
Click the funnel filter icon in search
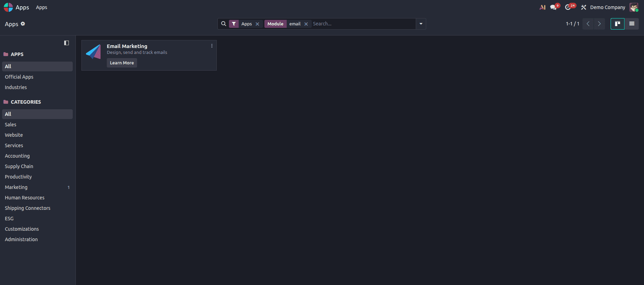coord(234,24)
